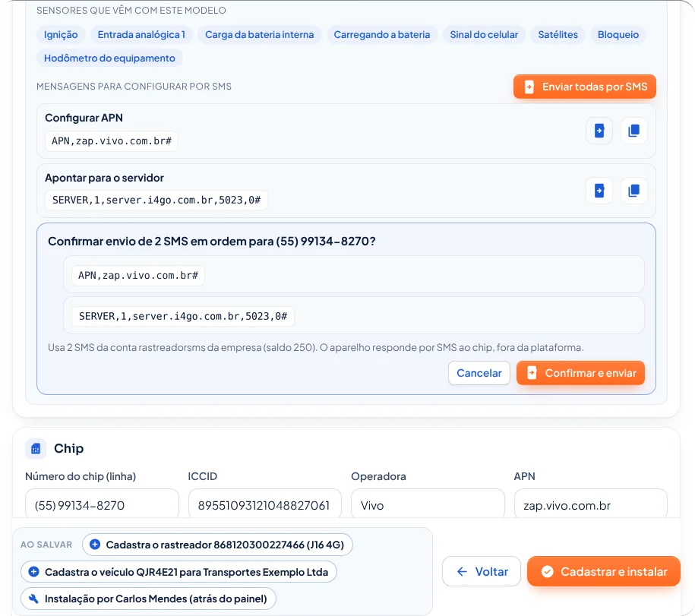Select the Hodômetro do equipamento chip
Viewport: 695px width, 616px height.
click(x=109, y=58)
